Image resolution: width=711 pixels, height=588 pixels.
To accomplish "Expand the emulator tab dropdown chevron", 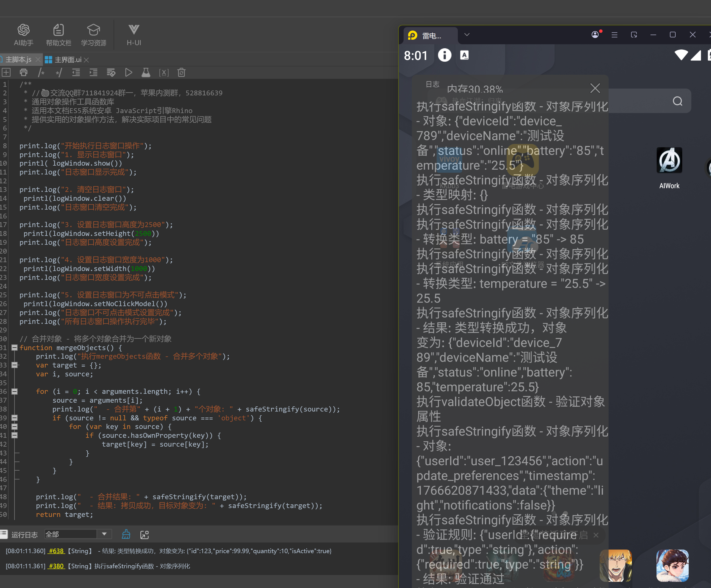I will pos(467,35).
